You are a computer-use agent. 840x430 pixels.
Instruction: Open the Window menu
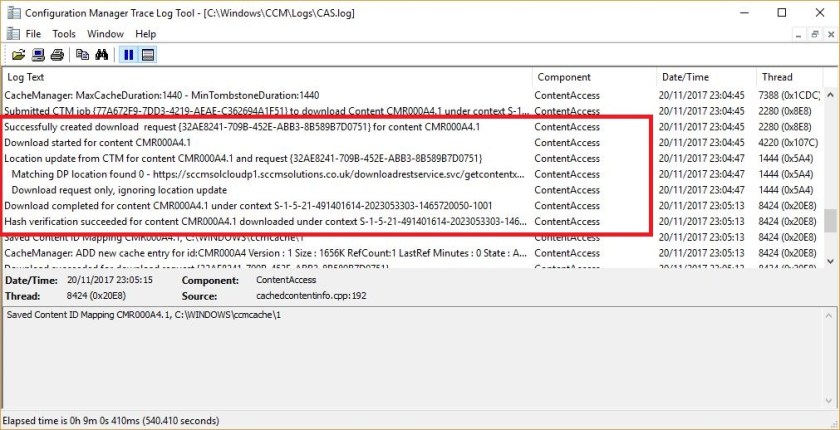click(x=105, y=34)
